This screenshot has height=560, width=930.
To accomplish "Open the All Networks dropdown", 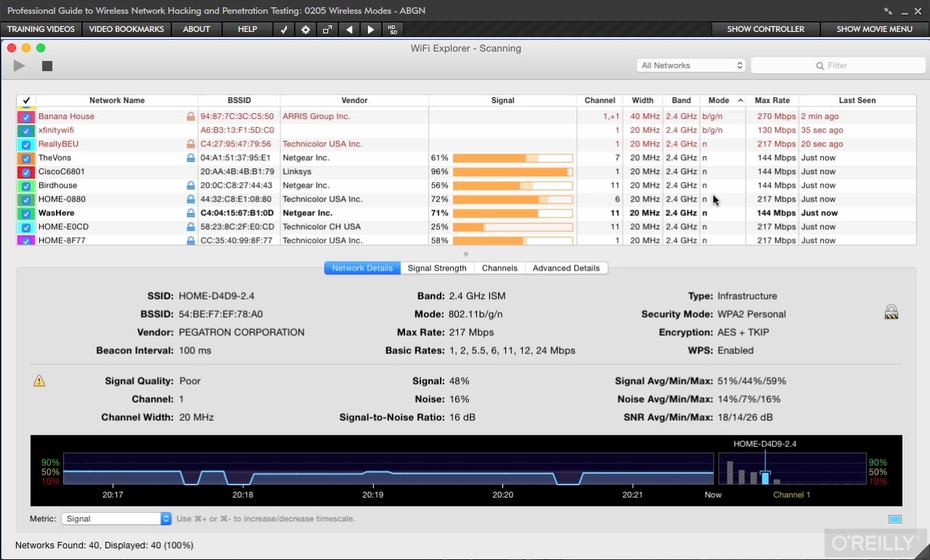I will (x=691, y=65).
